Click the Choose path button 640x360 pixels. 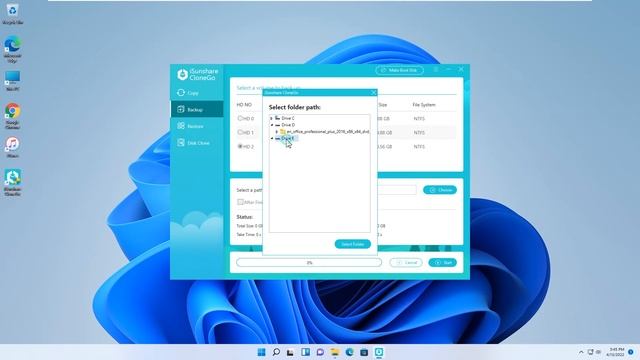click(440, 190)
